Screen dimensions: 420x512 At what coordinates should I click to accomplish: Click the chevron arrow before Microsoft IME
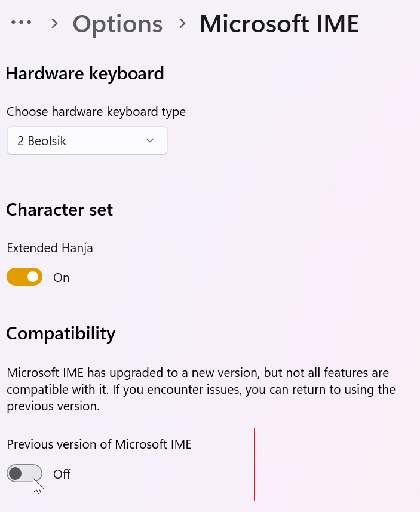click(182, 23)
